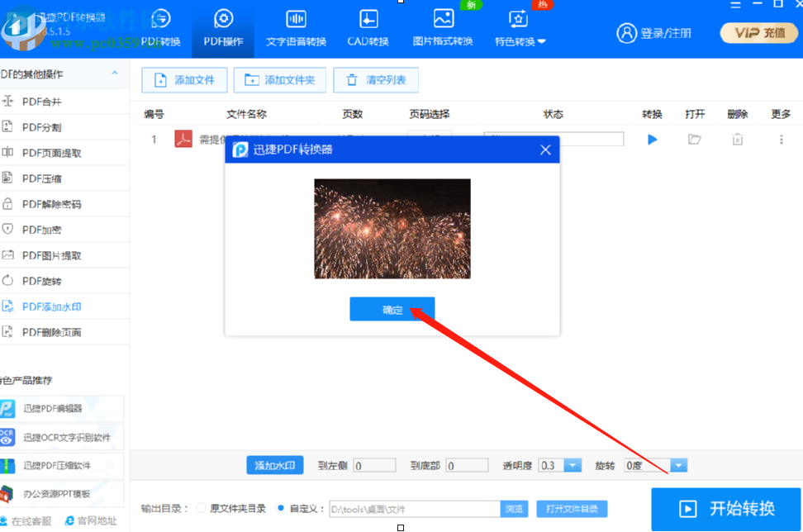Click the 文件名称 column header
Viewport: 803px width, 532px height.
coord(246,114)
